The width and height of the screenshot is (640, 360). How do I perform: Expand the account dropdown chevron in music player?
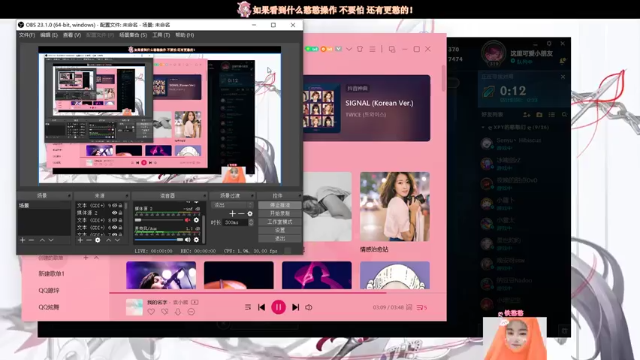pyautogui.click(x=349, y=49)
